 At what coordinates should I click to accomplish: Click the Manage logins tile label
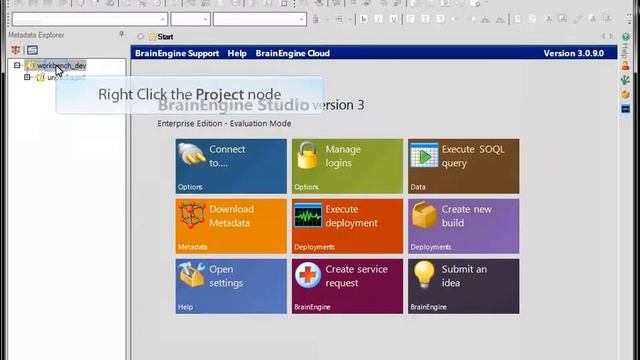(343, 156)
